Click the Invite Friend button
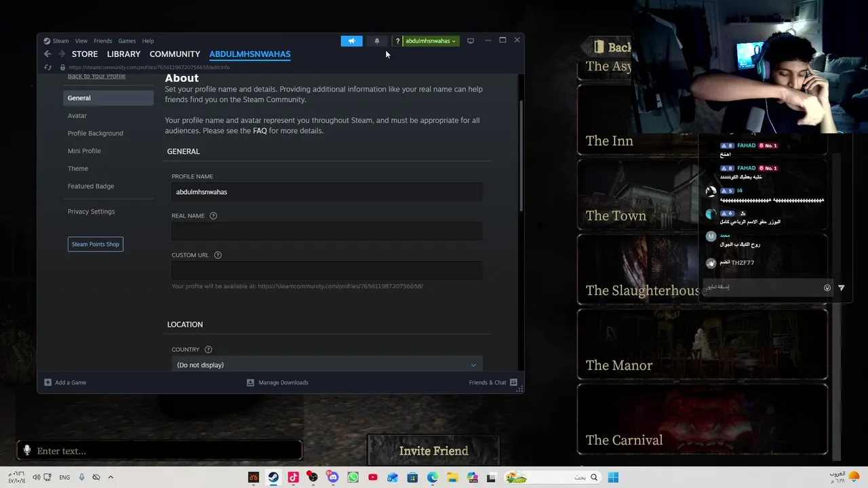The height and width of the screenshot is (488, 868). (x=433, y=451)
